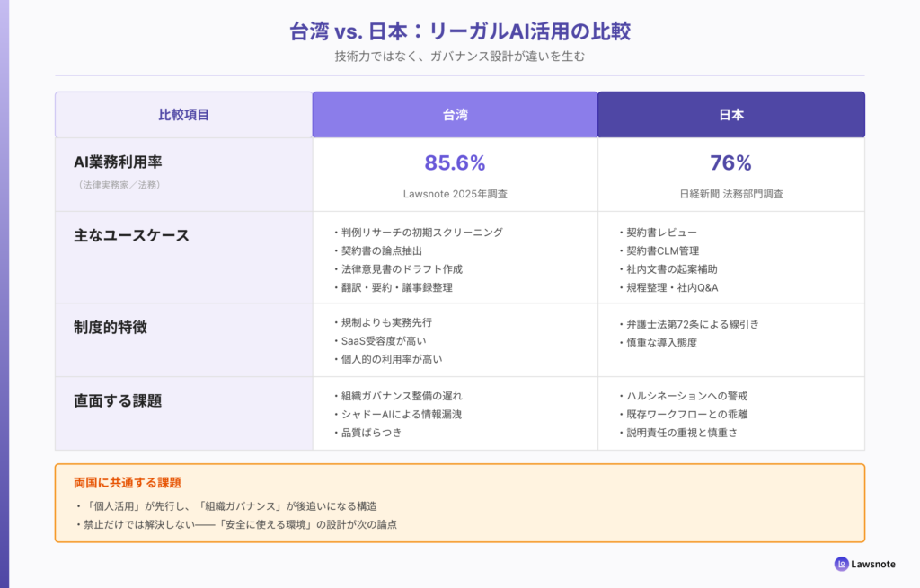Click 弁護士法第72条による線引き bullet
Image resolution: width=920 pixels, height=588 pixels.
688,324
